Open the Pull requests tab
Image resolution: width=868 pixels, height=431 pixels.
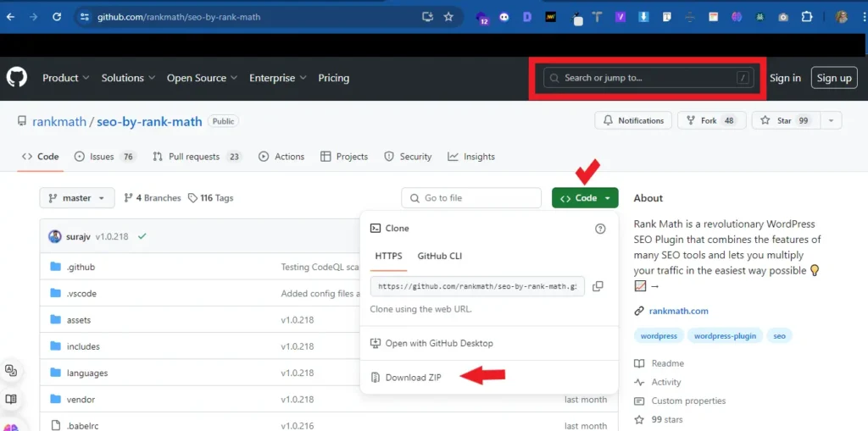[197, 157]
